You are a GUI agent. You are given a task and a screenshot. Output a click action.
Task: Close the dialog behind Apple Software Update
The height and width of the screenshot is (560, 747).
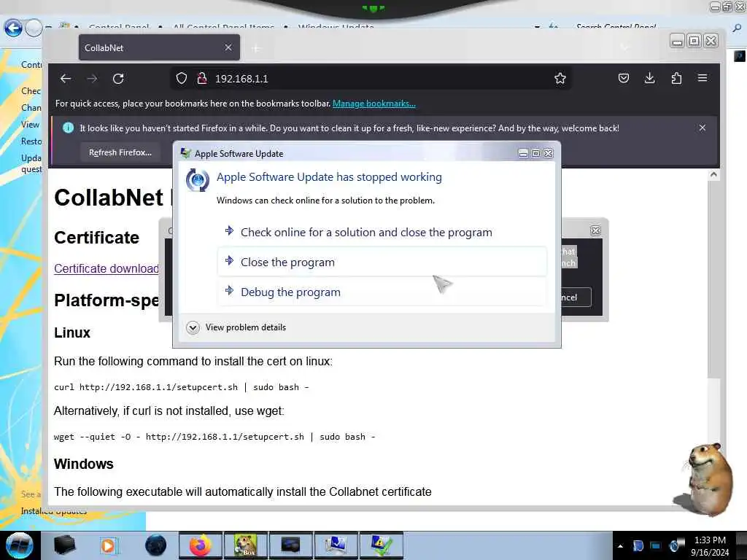pyautogui.click(x=595, y=230)
